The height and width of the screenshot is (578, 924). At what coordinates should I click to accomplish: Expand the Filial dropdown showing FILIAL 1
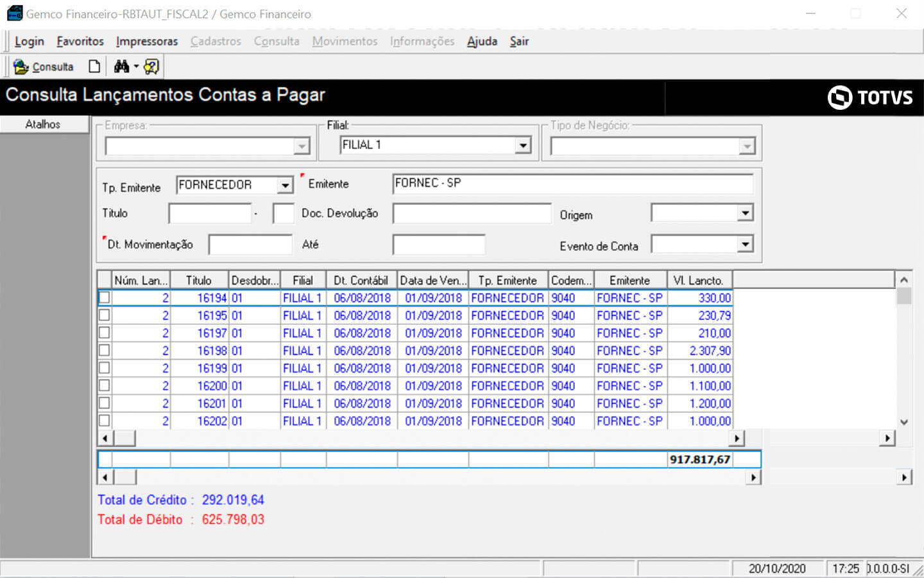click(x=523, y=146)
